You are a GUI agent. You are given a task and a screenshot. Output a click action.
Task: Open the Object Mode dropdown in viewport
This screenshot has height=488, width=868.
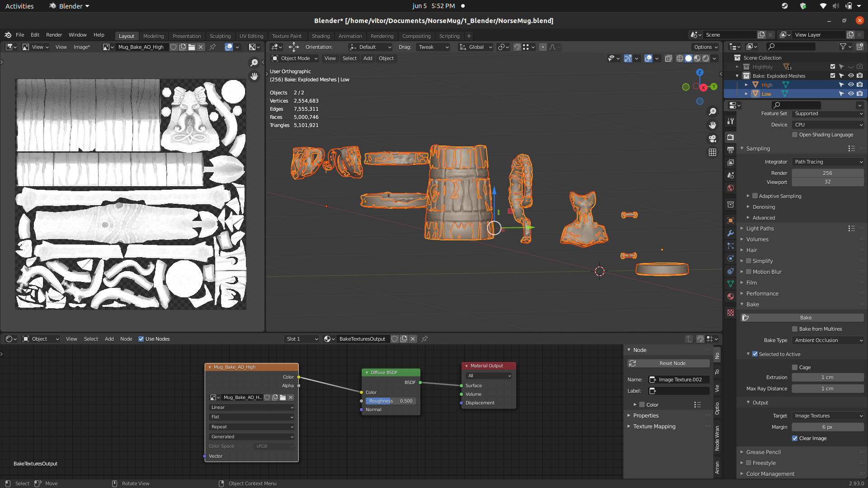pos(295,58)
